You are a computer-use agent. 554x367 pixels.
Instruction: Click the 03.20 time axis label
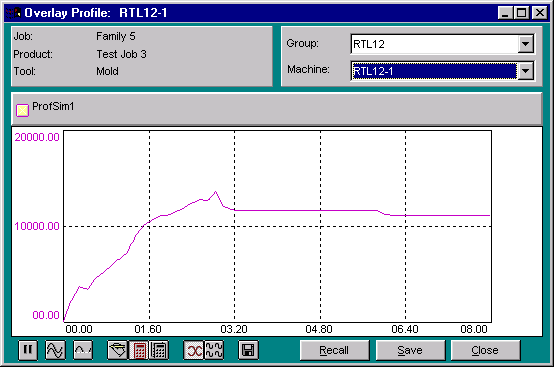[234, 329]
